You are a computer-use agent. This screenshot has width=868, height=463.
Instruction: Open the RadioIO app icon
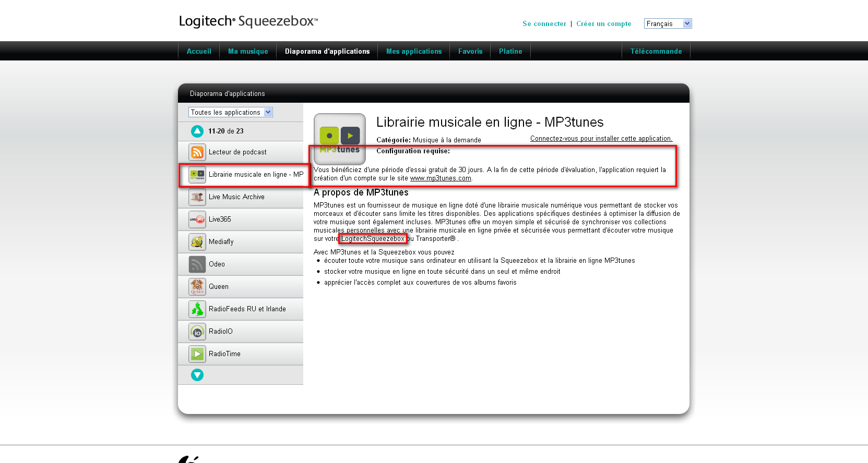(197, 332)
